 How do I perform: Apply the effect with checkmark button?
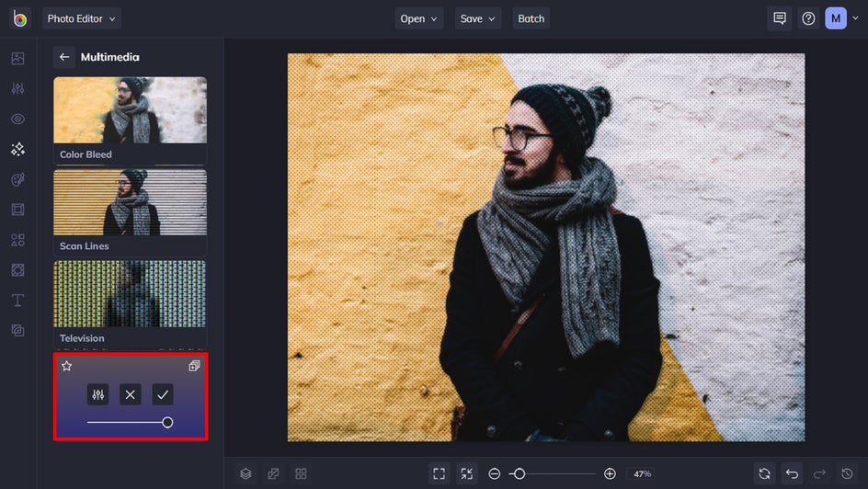(x=163, y=394)
